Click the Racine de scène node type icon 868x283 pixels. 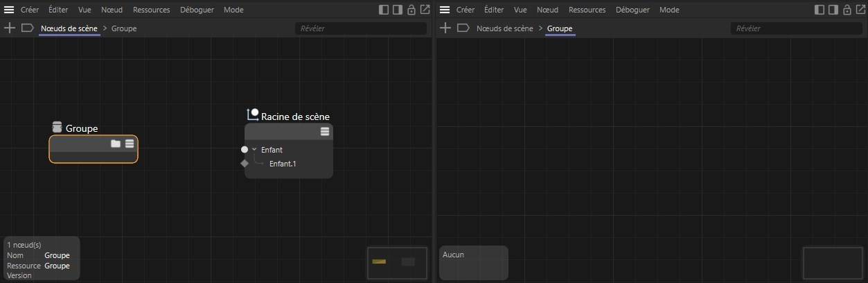[x=252, y=114]
